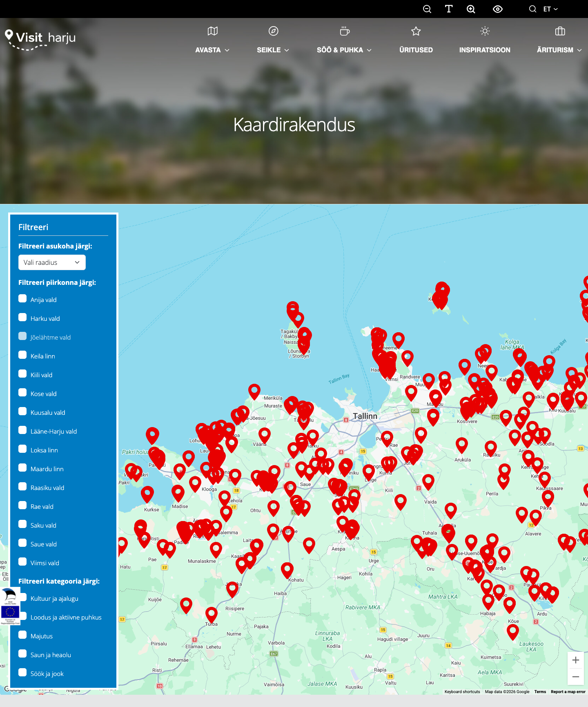Open Keyboard shortcuts on the map

pyautogui.click(x=462, y=692)
